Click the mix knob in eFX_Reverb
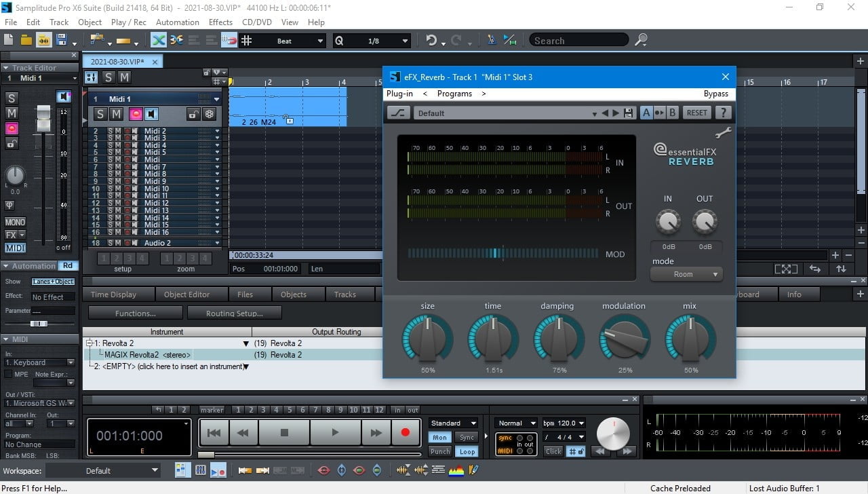868x494 pixels. (x=690, y=338)
